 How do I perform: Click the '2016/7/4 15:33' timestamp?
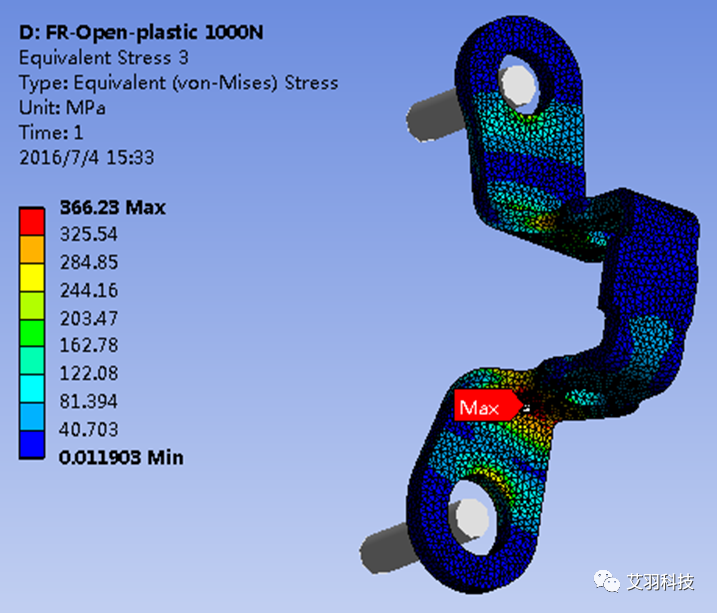click(87, 158)
